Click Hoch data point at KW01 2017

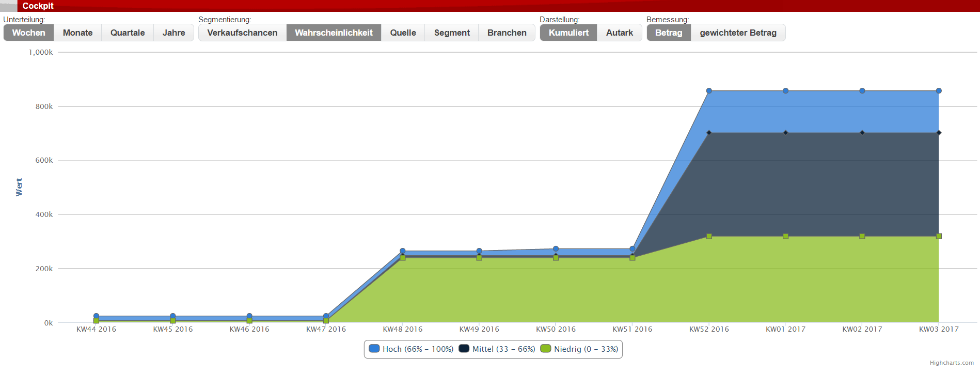785,91
